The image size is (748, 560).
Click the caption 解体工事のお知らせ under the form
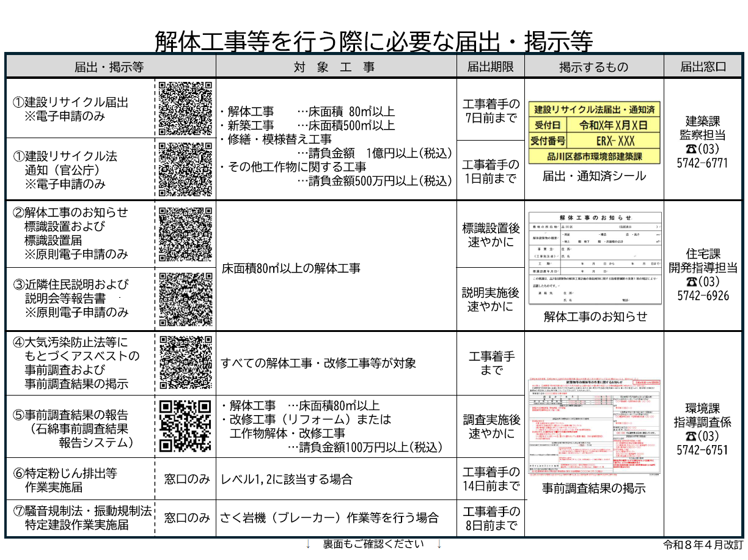pyautogui.click(x=595, y=316)
